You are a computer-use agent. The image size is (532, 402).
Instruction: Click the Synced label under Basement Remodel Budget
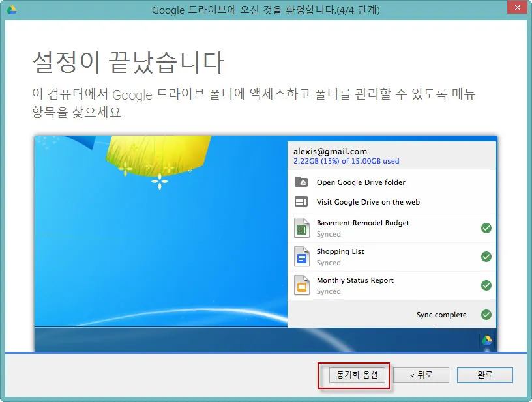[329, 234]
